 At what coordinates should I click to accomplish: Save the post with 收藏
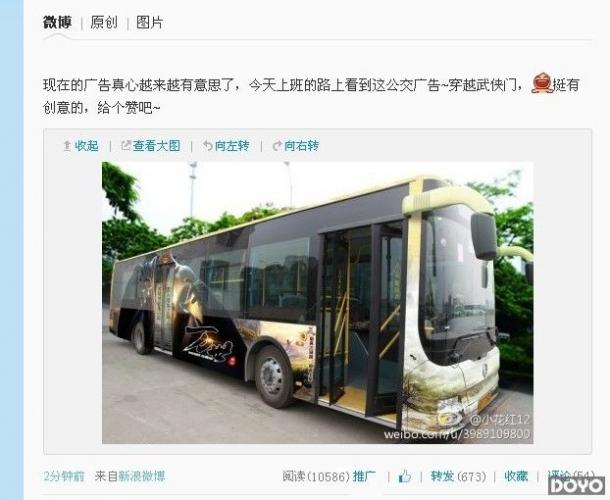pyautogui.click(x=516, y=476)
